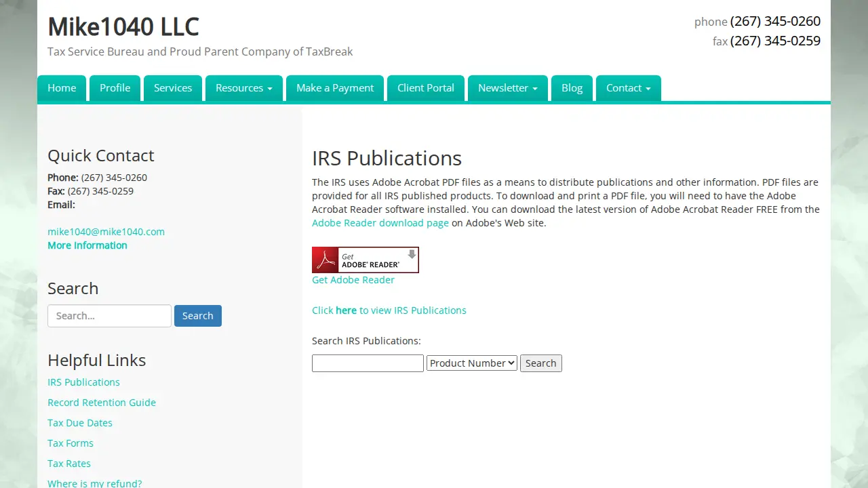Open the Product Number dropdown

[x=472, y=363]
